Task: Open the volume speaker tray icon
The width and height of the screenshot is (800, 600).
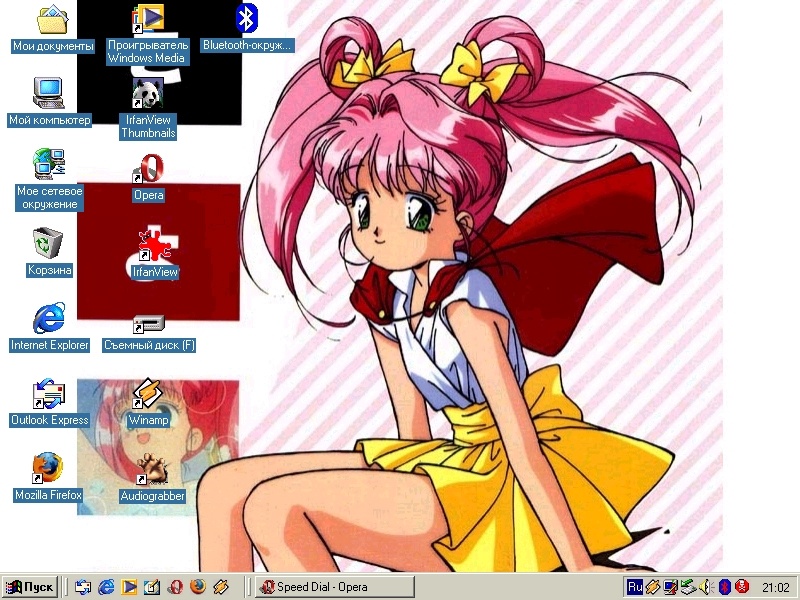Action: point(707,587)
